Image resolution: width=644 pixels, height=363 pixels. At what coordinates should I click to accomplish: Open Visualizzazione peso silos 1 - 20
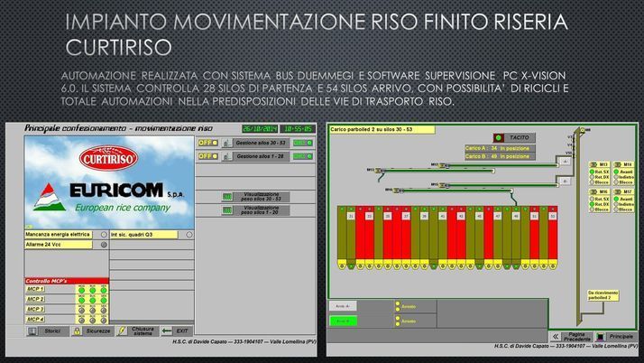tap(262, 210)
